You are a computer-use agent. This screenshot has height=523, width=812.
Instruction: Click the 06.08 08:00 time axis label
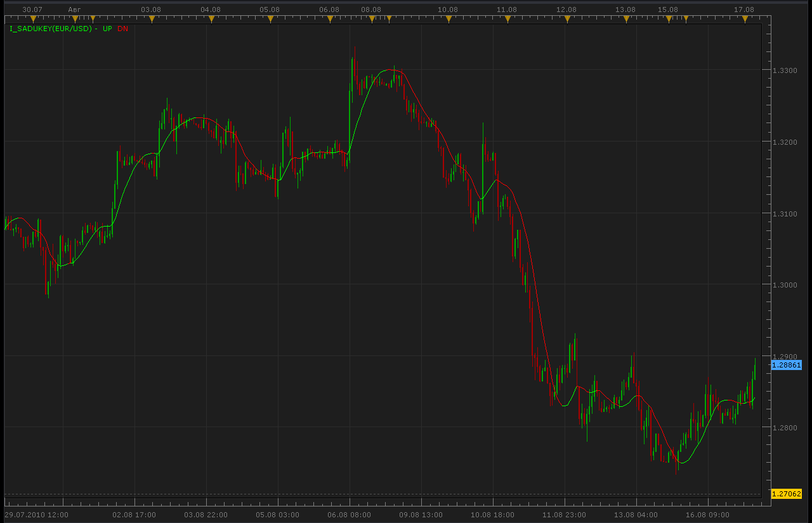tap(350, 514)
